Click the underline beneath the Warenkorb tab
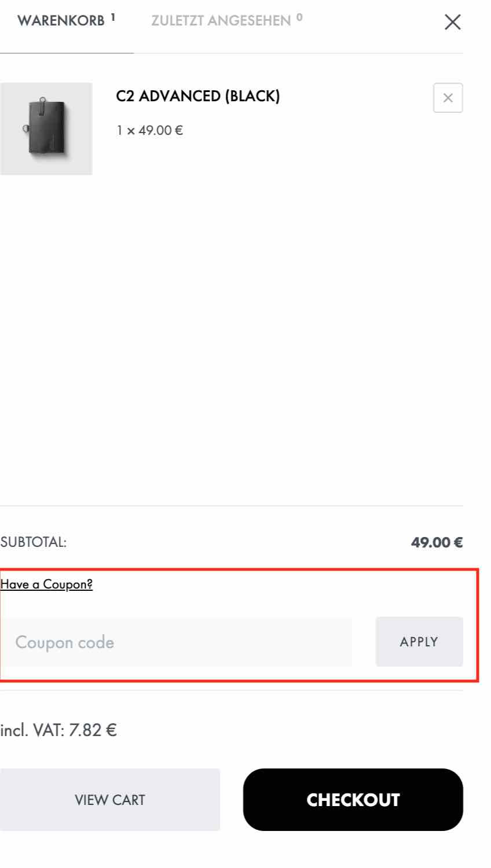Screen dimensions: 491x868 (67, 53)
